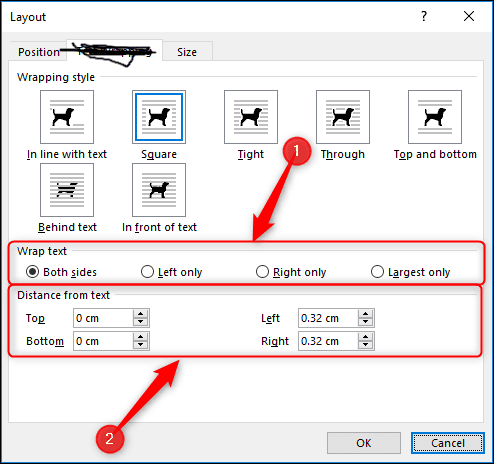This screenshot has width=494, height=464.
Task: Select the Behind text wrapping icon
Action: click(67, 190)
